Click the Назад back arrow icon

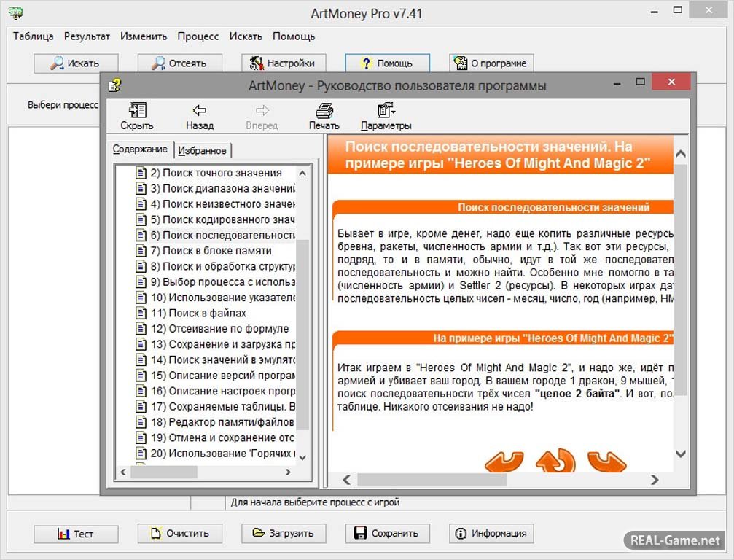199,112
